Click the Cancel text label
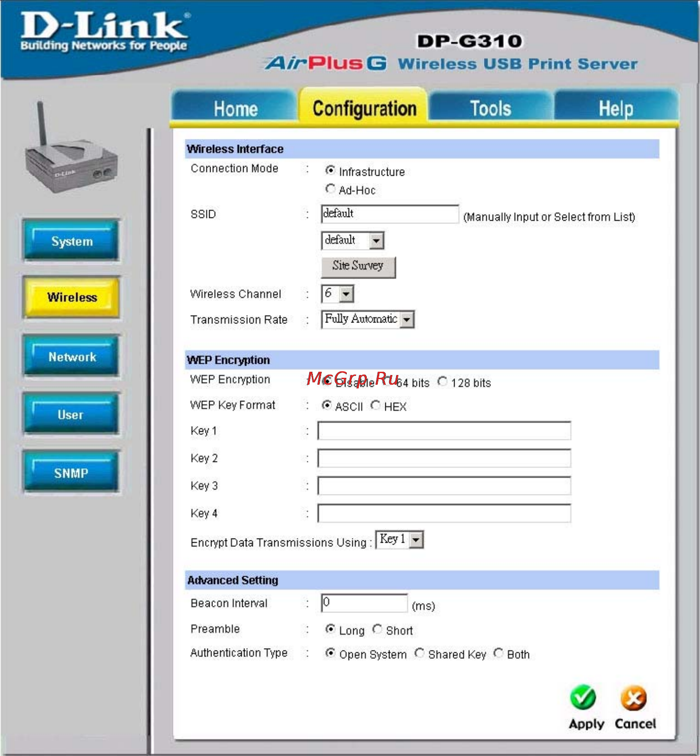The image size is (700, 756). pyautogui.click(x=635, y=723)
